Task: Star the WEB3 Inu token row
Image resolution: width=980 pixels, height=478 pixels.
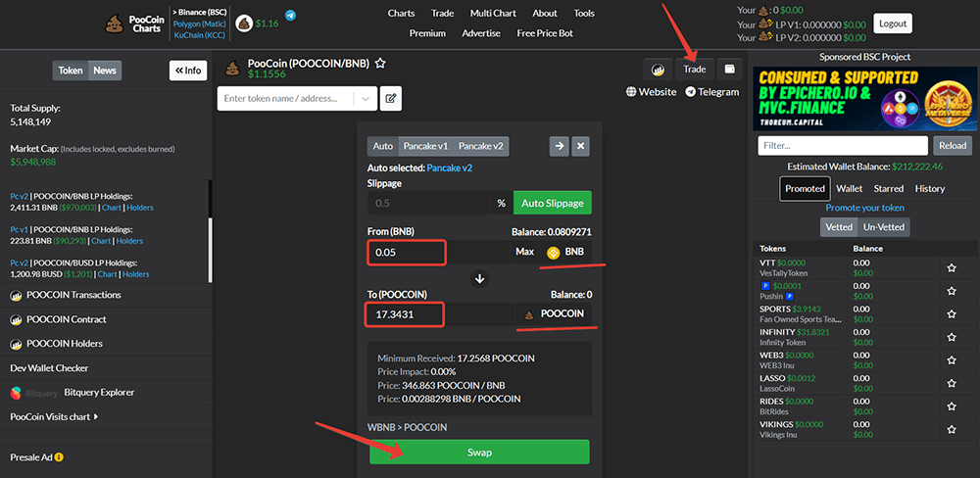Action: tap(952, 360)
